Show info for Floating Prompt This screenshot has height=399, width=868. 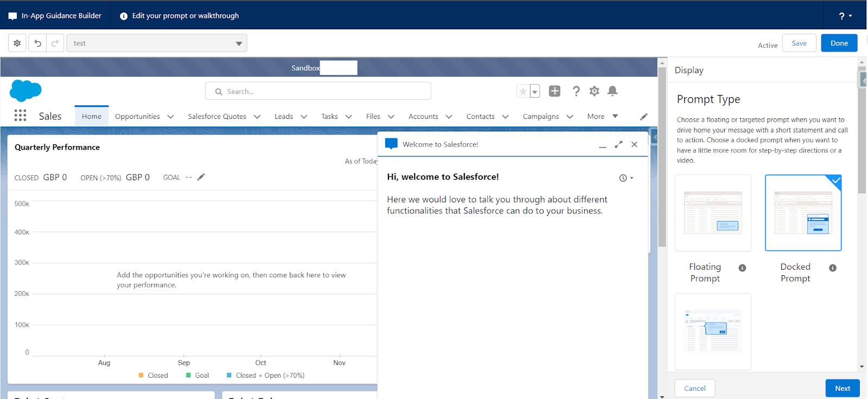[743, 268]
